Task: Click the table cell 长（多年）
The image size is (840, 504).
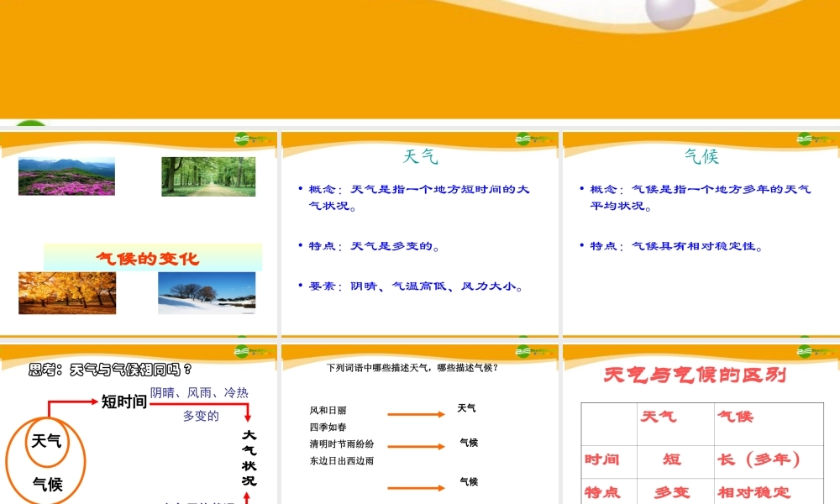Action: 759,459
